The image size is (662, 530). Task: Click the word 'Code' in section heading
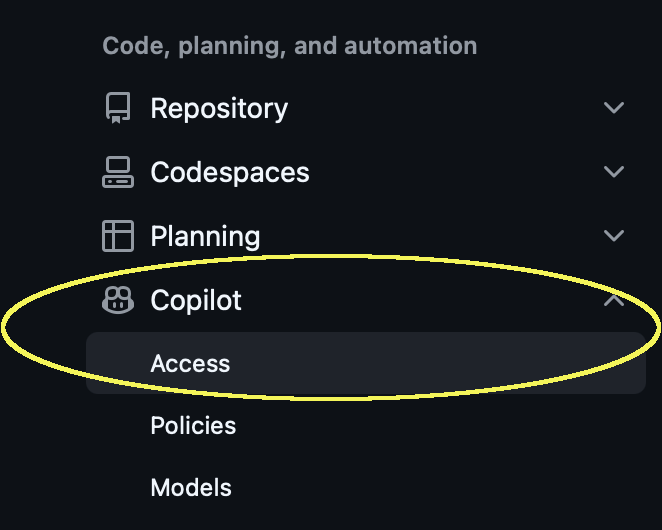(125, 46)
